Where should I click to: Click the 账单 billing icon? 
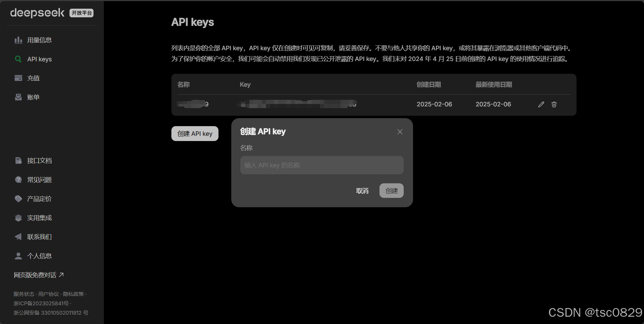coord(18,97)
